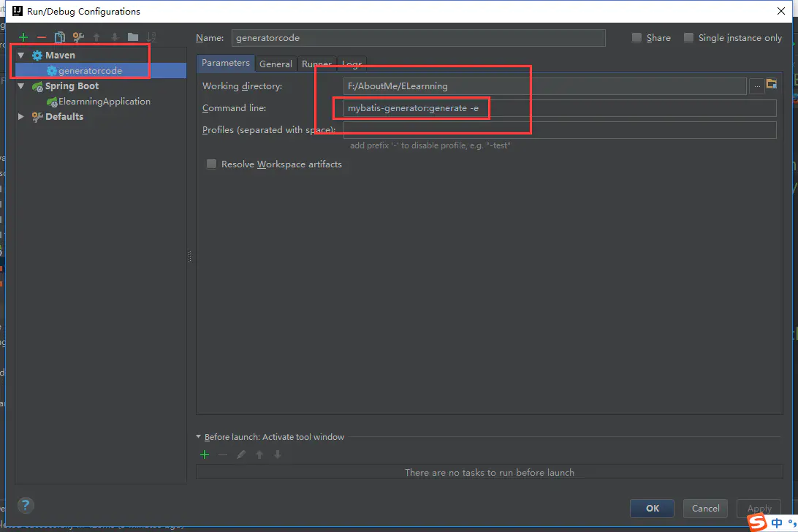798x532 pixels.
Task: Click the Defaults wrench icon in the tree
Action: pyautogui.click(x=37, y=117)
